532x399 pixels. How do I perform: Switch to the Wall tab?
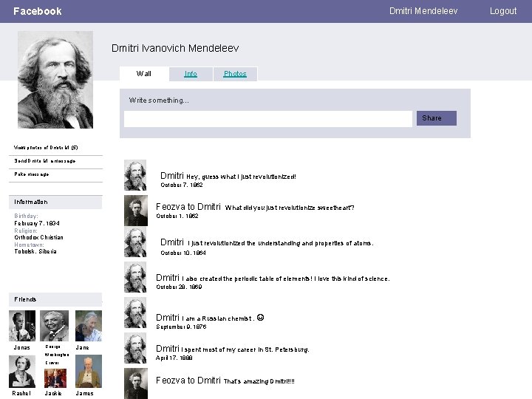tap(144, 74)
